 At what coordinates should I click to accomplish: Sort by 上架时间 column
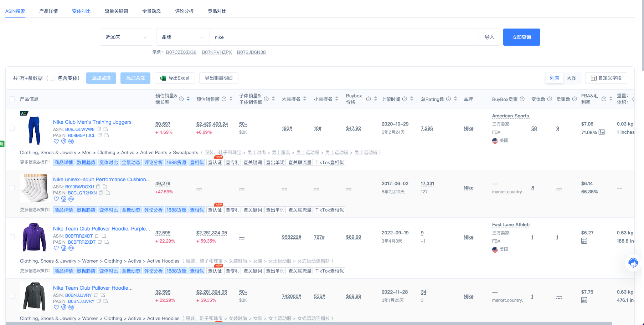[412, 99]
